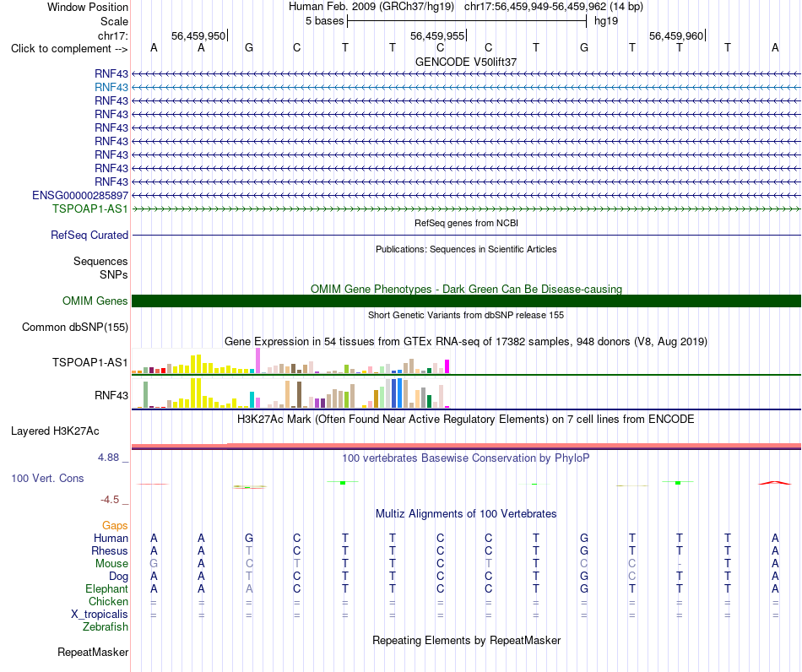Open the 100 Vert. Cons track label

point(47,478)
